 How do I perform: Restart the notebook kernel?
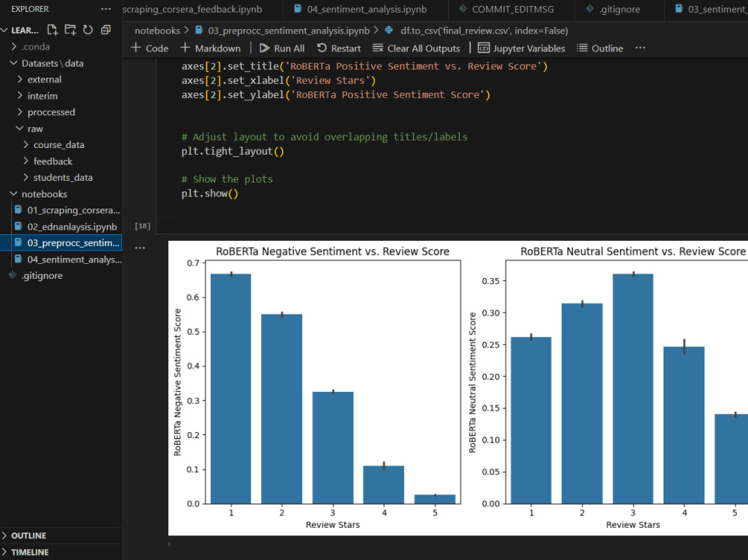339,48
